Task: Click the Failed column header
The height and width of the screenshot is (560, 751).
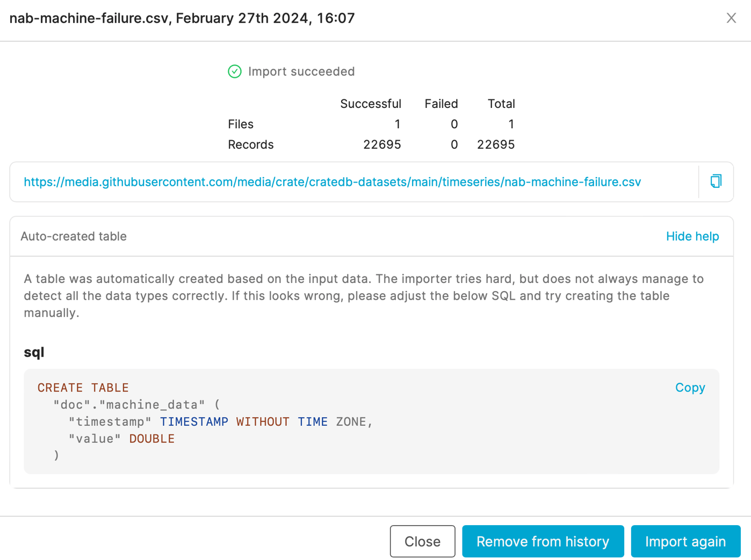Action: point(441,104)
